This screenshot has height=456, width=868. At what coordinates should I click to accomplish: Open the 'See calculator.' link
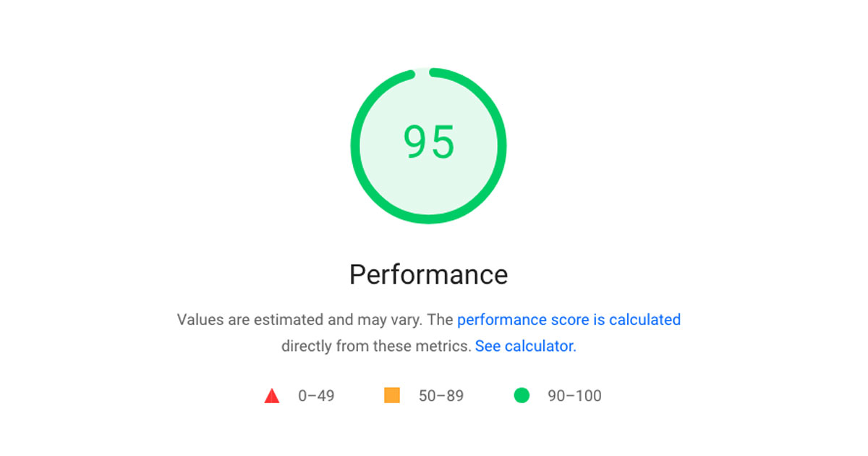click(526, 346)
